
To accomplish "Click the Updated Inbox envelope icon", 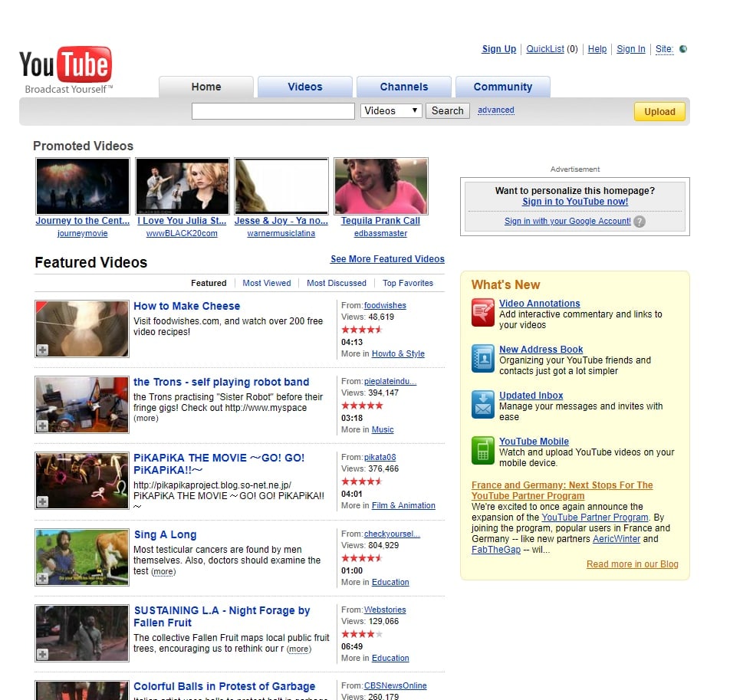I will [482, 405].
